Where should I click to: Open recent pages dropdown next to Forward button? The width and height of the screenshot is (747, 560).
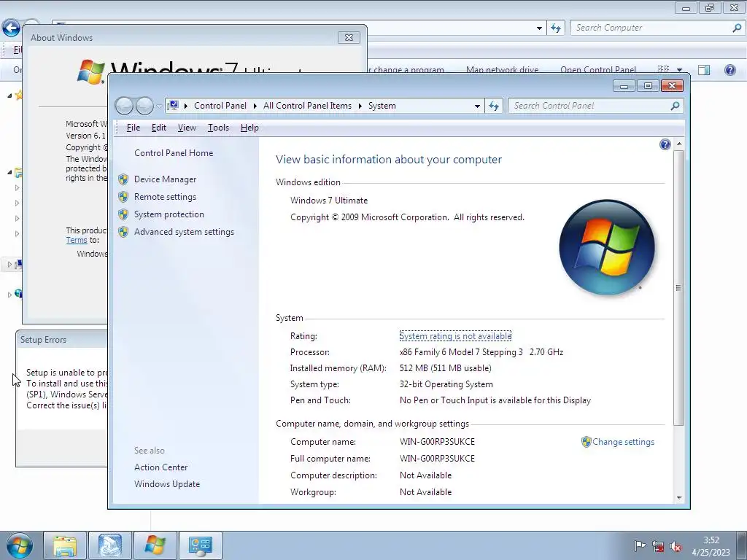(159, 106)
